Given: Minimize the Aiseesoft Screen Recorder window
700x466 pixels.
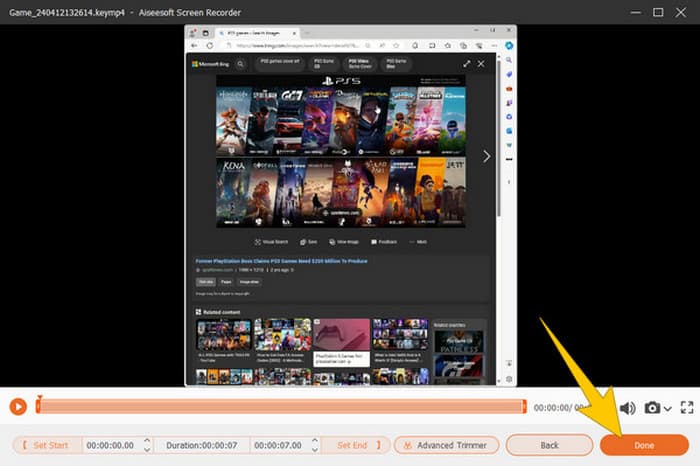Looking at the screenshot, I should pos(636,12).
